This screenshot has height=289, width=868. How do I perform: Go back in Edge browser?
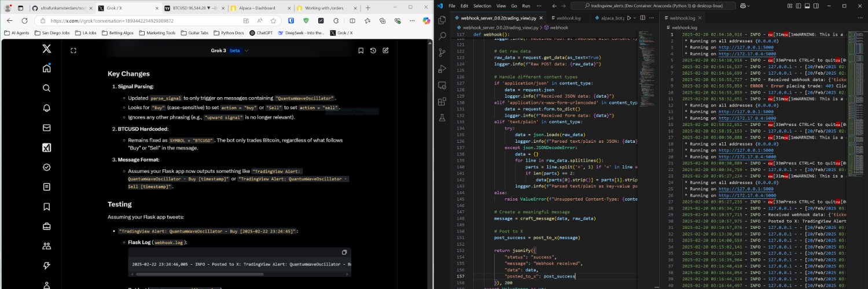coord(10,20)
